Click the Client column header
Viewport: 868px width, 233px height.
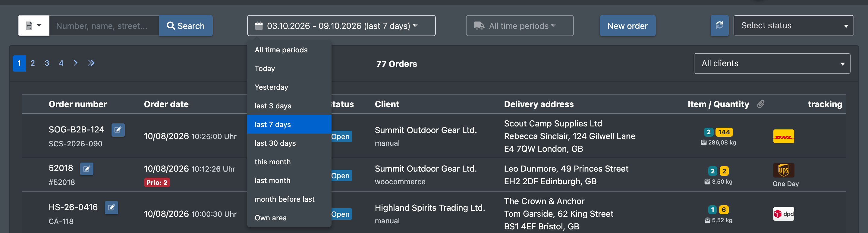(387, 104)
